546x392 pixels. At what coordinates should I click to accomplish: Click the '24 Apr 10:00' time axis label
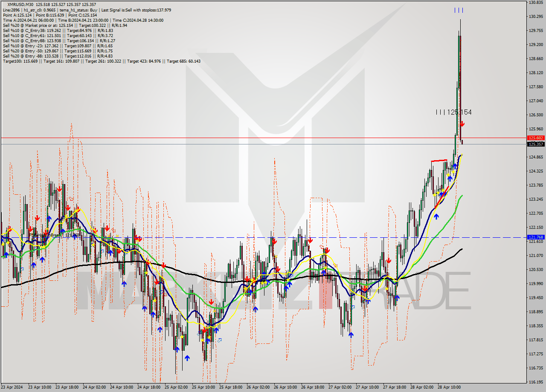click(122, 387)
